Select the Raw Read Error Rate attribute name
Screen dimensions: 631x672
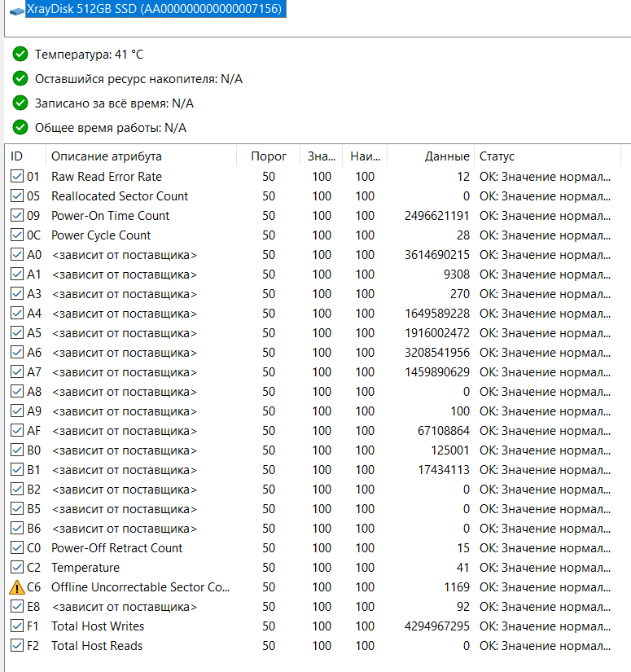coord(107,177)
